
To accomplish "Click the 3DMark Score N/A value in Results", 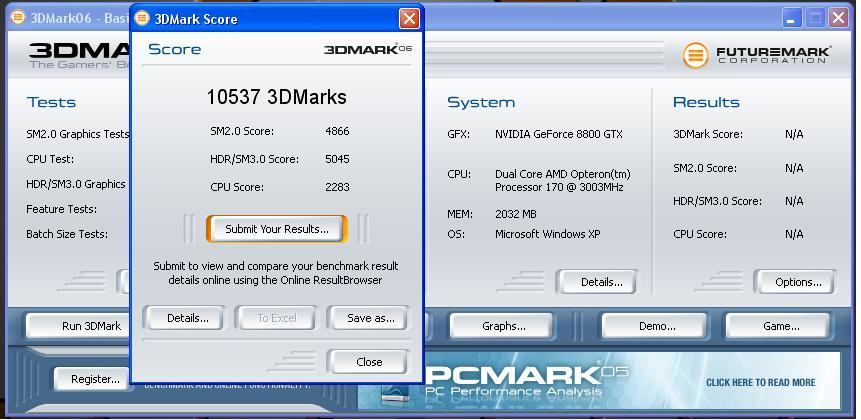I will [794, 134].
